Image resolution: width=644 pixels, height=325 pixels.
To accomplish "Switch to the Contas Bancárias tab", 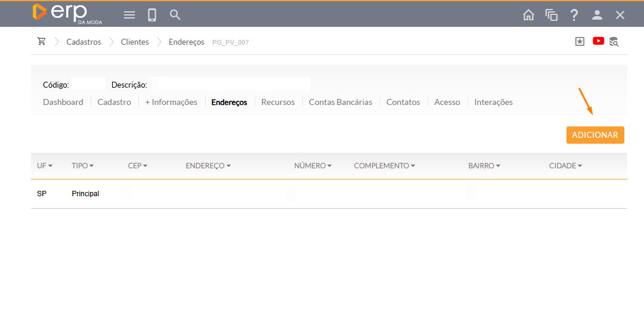I will point(340,102).
